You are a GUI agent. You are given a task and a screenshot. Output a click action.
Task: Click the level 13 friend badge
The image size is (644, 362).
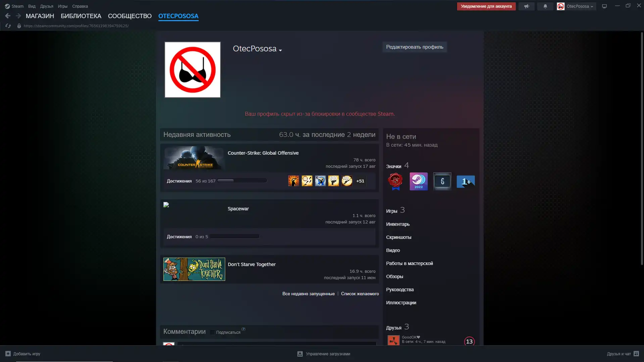[x=469, y=341]
